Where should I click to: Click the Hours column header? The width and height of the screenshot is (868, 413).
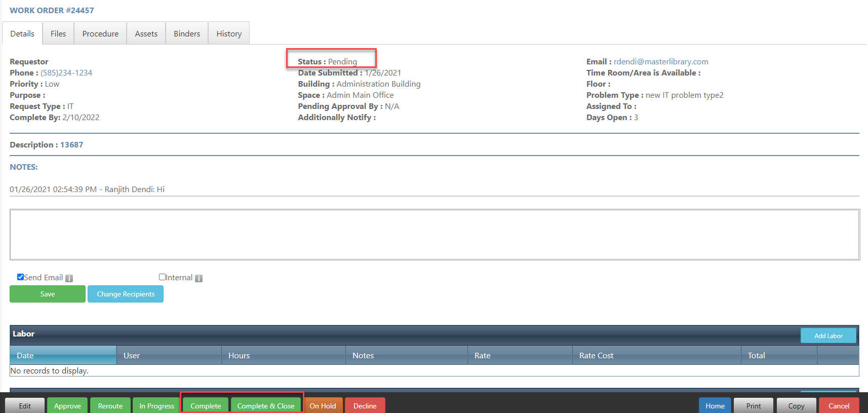tap(284, 355)
